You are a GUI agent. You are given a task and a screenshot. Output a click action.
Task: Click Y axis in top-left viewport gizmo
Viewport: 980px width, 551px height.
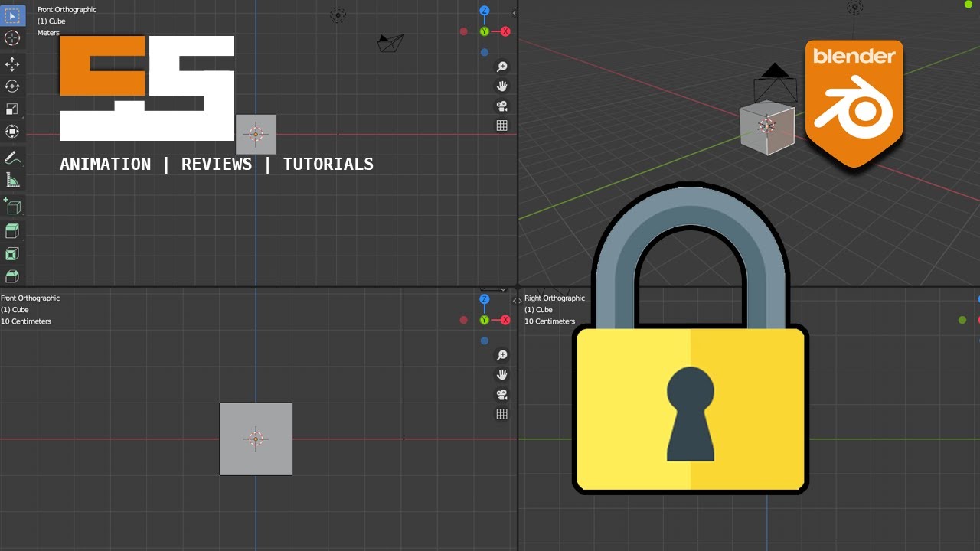(485, 31)
